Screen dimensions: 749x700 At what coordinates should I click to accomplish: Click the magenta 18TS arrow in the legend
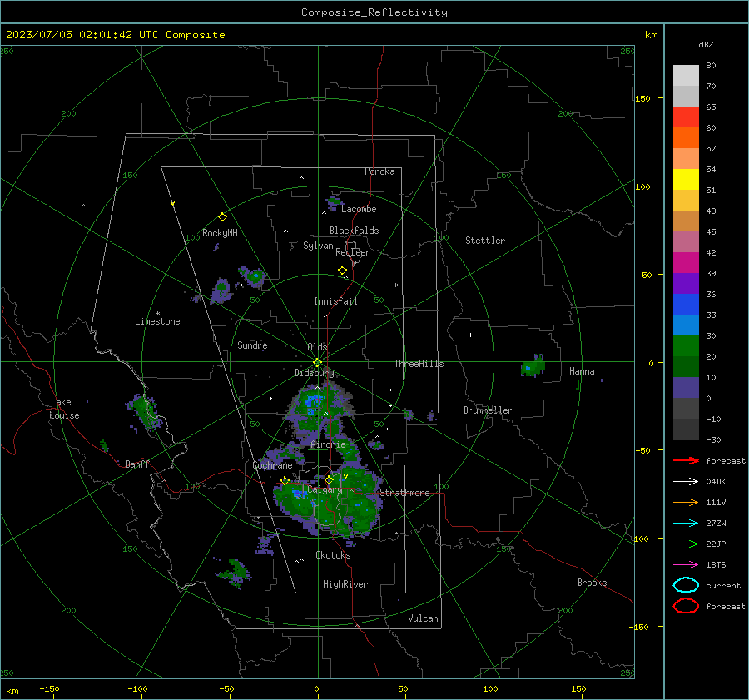(x=686, y=565)
